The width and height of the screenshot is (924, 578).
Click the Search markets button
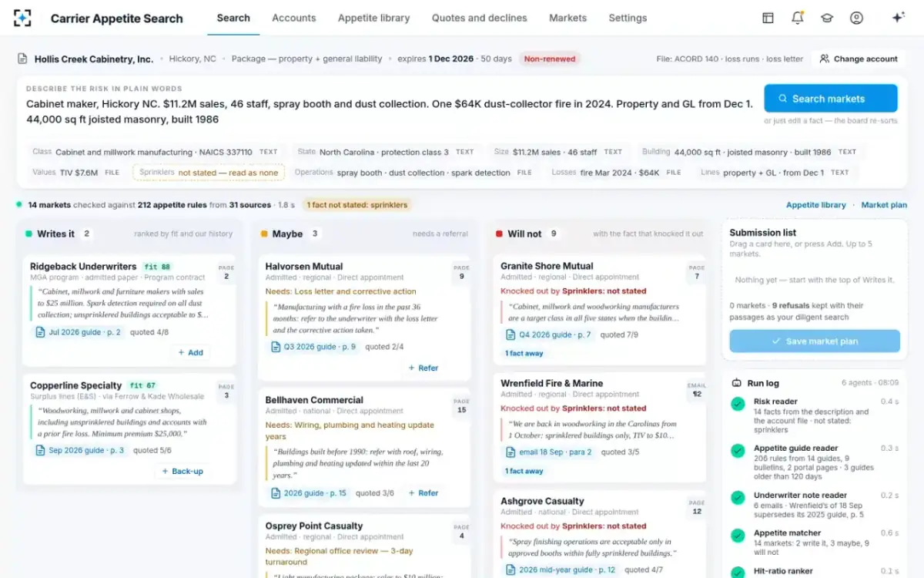(x=831, y=99)
